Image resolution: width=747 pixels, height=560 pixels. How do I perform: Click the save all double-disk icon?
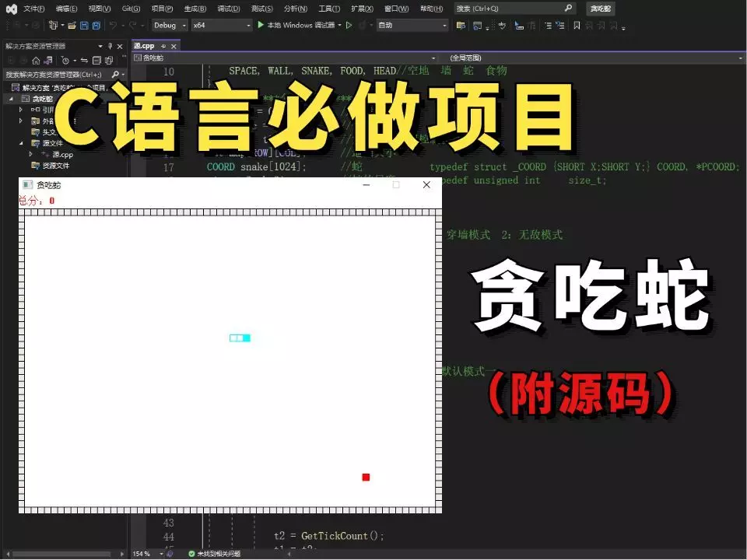point(96,25)
